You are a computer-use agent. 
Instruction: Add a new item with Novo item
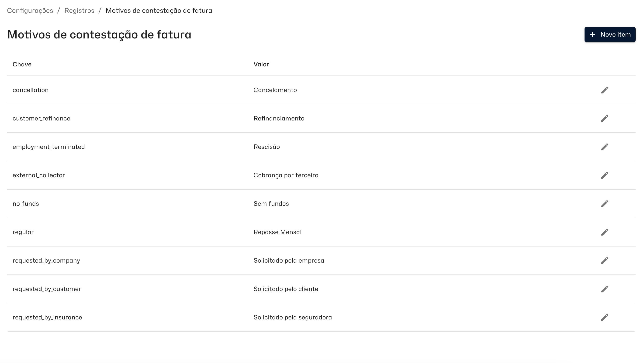coord(610,34)
